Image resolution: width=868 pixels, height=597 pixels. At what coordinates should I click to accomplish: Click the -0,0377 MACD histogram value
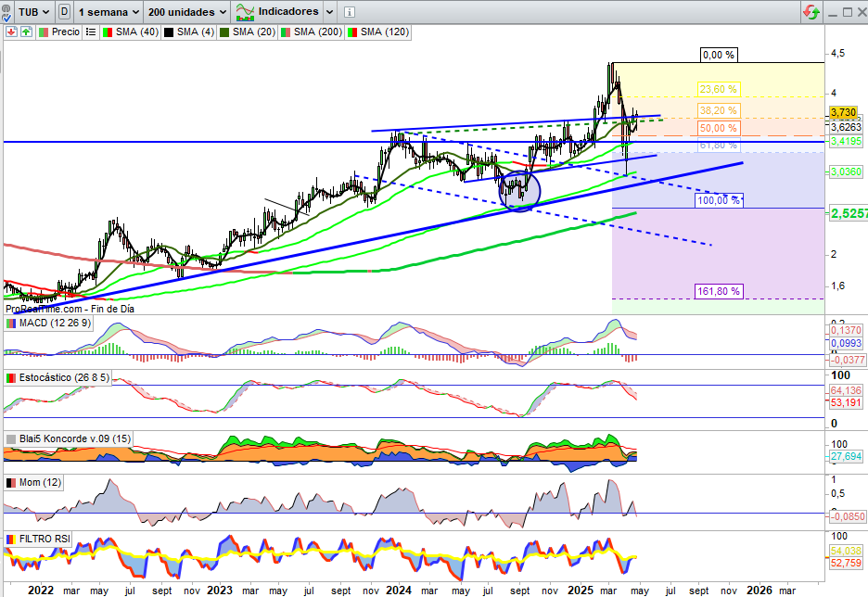click(847, 360)
